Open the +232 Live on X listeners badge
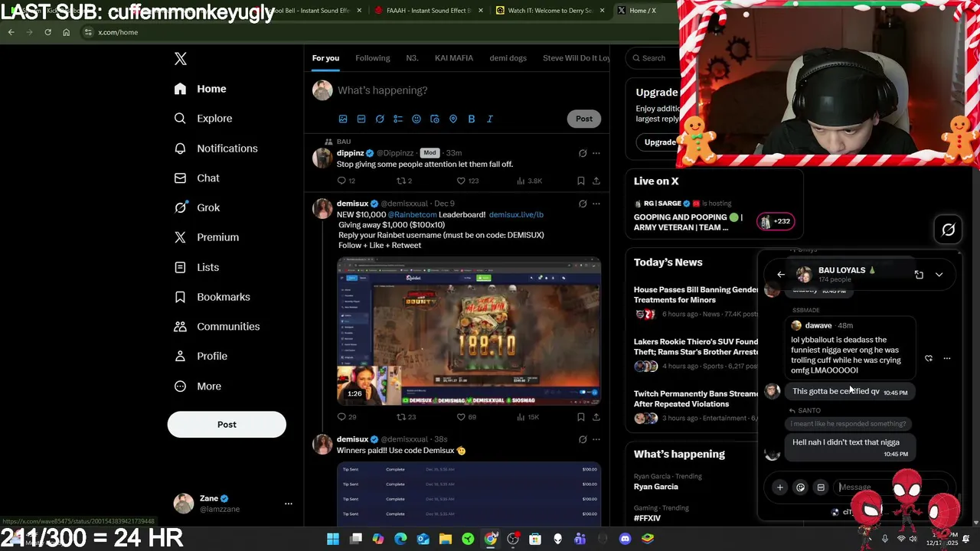 (x=776, y=221)
